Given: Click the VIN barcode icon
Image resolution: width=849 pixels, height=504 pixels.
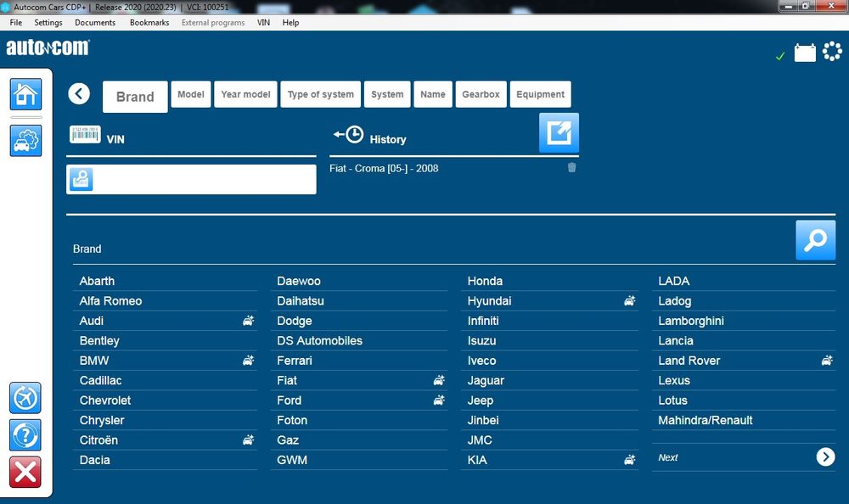Looking at the screenshot, I should 85,134.
